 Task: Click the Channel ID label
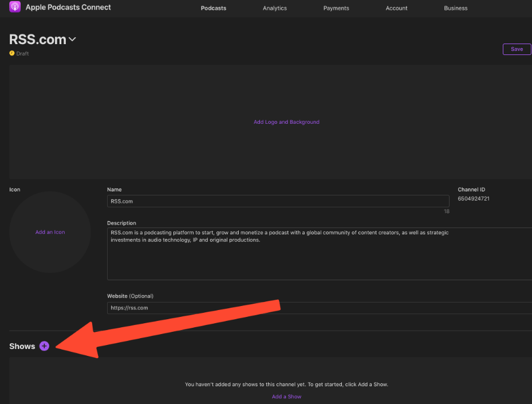point(471,190)
